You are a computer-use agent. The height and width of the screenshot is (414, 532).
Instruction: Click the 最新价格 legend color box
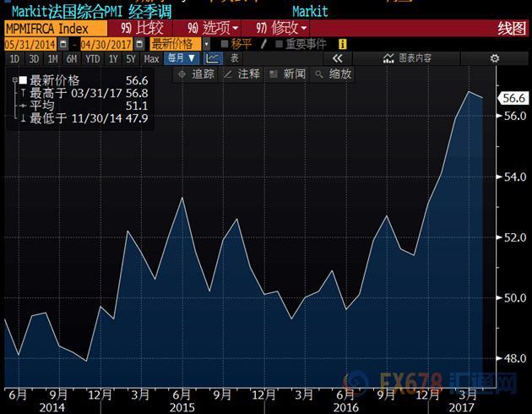(x=23, y=80)
